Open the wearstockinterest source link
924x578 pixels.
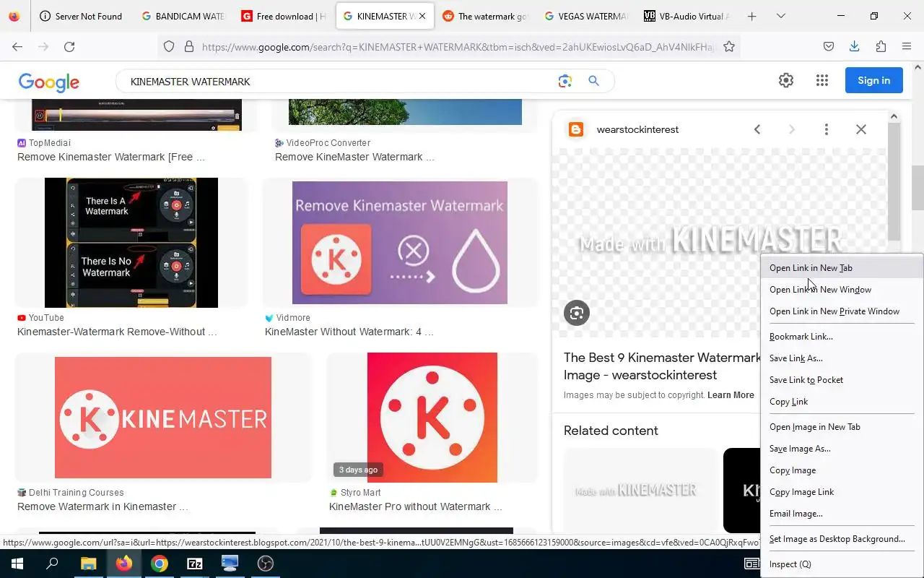point(637,129)
